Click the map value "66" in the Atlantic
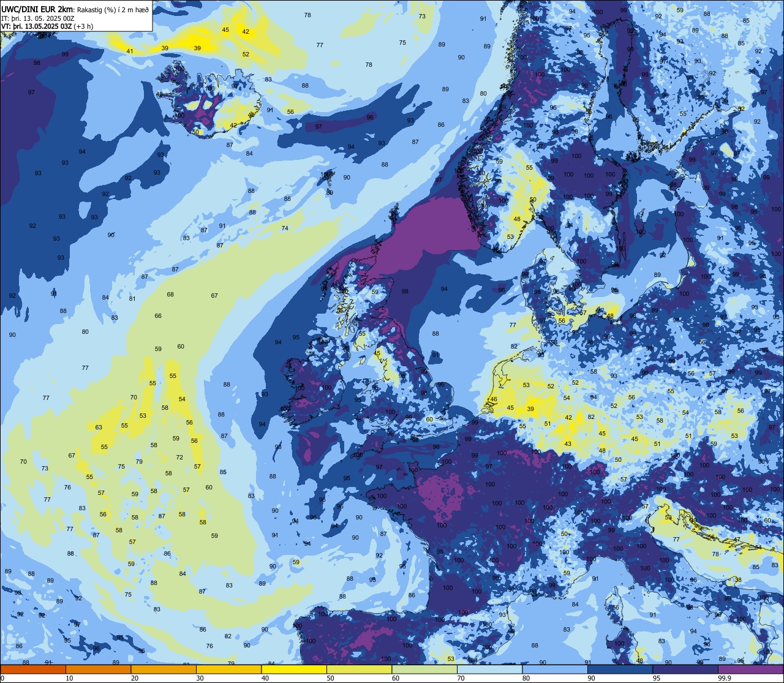The image size is (784, 683). pyautogui.click(x=158, y=316)
